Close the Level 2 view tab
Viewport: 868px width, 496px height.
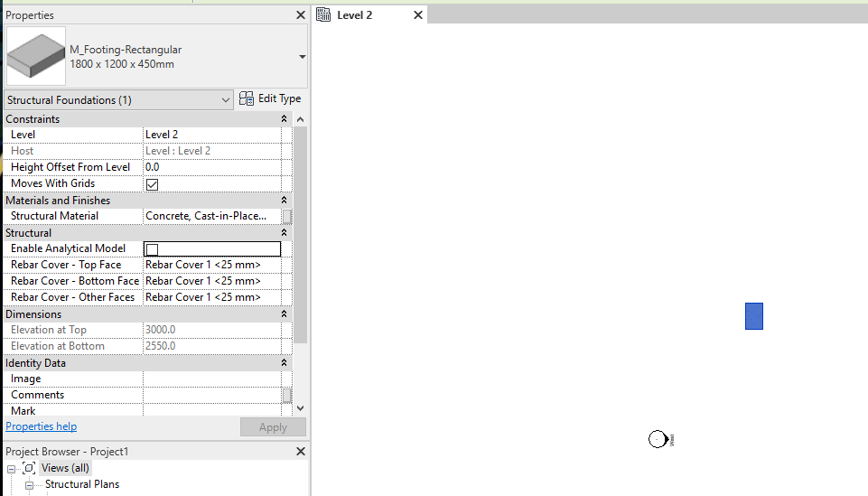click(x=418, y=15)
